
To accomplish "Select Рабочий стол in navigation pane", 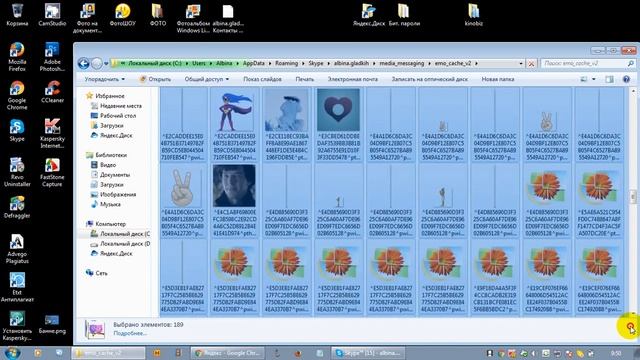I will pyautogui.click(x=118, y=116).
